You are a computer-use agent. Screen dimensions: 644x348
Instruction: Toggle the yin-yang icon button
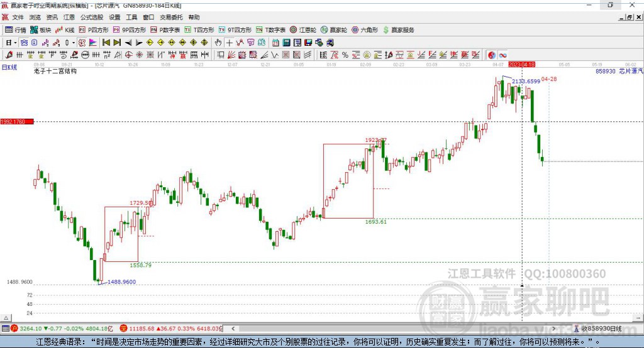click(492, 55)
